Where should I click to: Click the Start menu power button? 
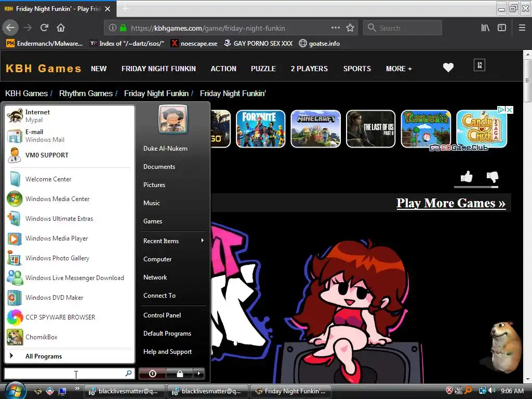pyautogui.click(x=152, y=374)
